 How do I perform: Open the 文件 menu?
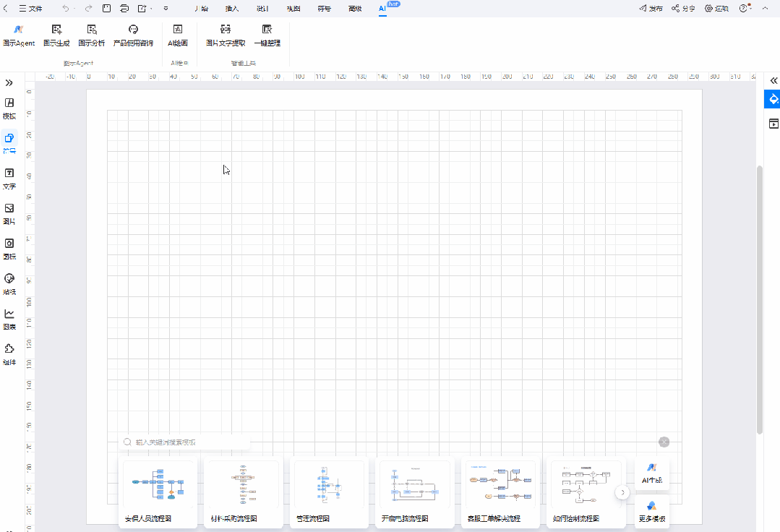click(x=31, y=9)
